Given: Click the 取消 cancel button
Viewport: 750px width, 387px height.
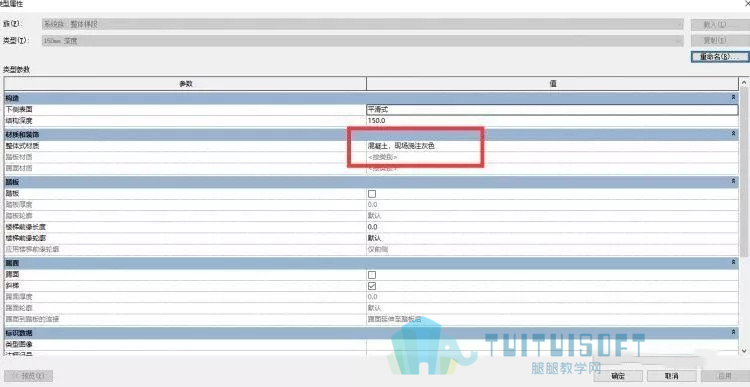Looking at the screenshot, I should (672, 376).
